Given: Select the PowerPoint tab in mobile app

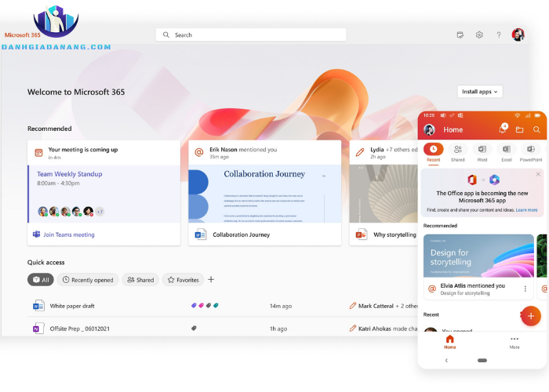Looking at the screenshot, I should (x=531, y=153).
